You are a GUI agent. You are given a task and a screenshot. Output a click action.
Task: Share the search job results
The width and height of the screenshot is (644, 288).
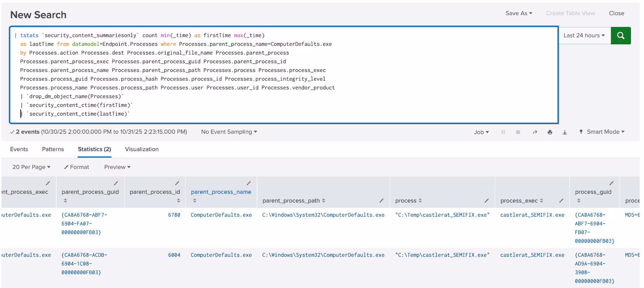pos(535,132)
